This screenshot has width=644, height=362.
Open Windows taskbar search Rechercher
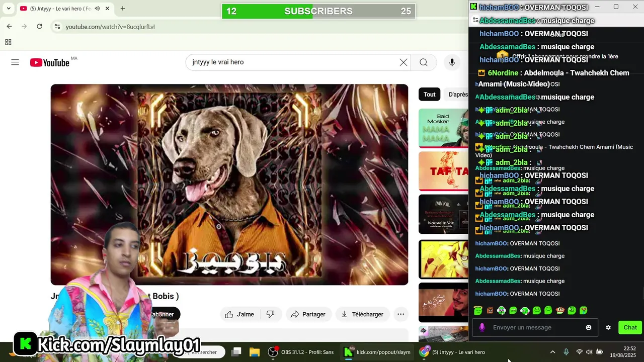[202, 352]
